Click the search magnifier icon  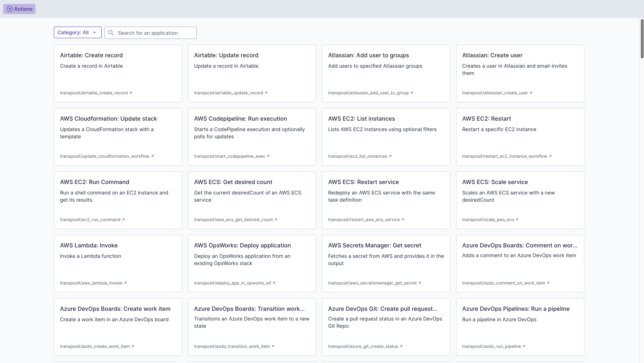pos(111,33)
